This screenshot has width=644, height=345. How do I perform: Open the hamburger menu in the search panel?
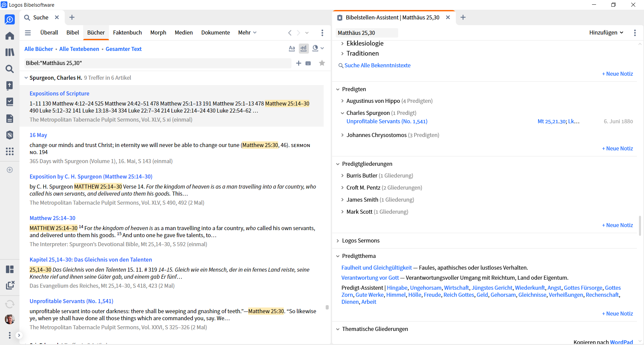(x=28, y=33)
